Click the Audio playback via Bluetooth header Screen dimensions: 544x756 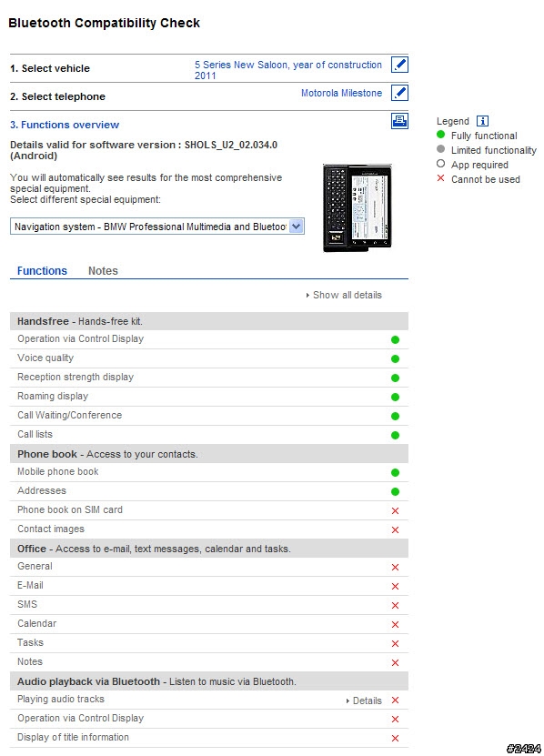[x=209, y=681]
